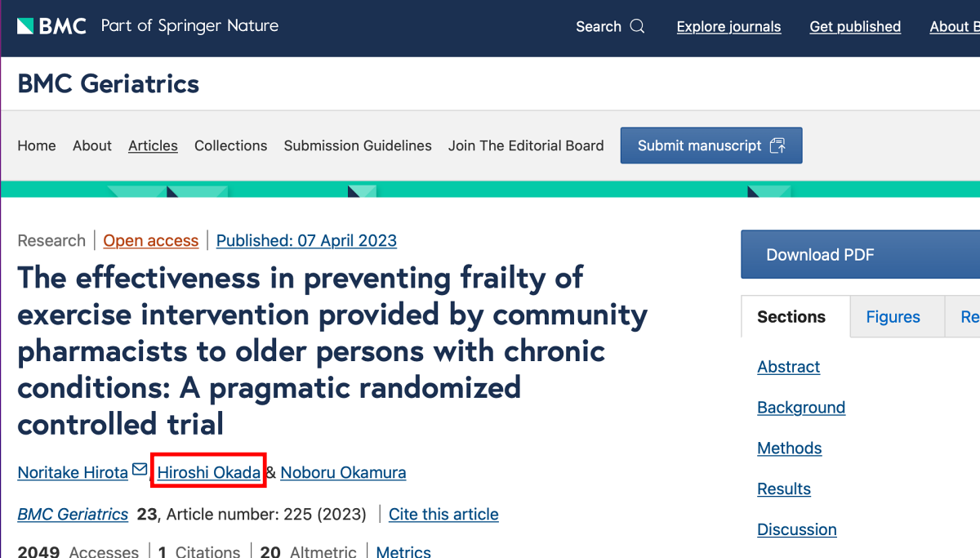980x558 pixels.
Task: Open the Articles menu item
Action: 153,145
